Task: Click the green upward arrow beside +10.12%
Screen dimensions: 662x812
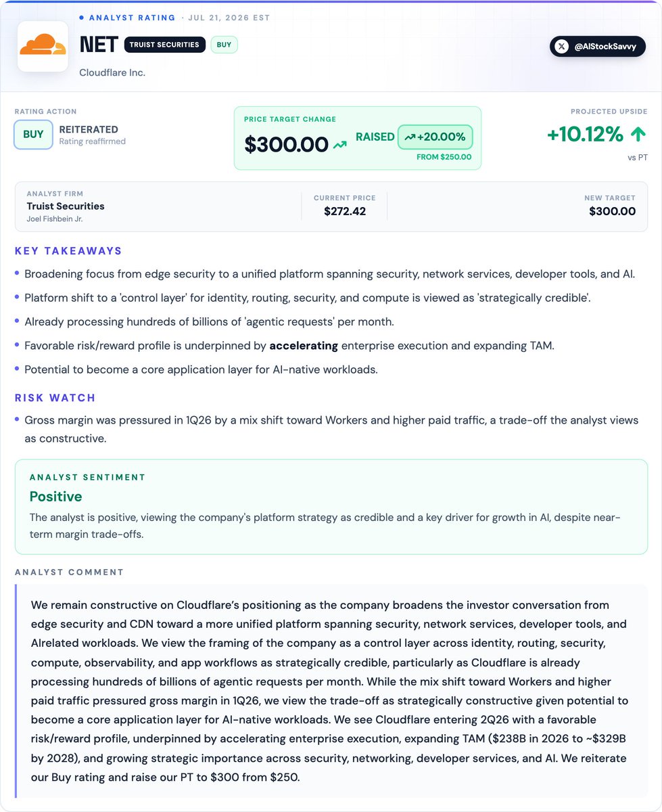Action: (x=638, y=135)
